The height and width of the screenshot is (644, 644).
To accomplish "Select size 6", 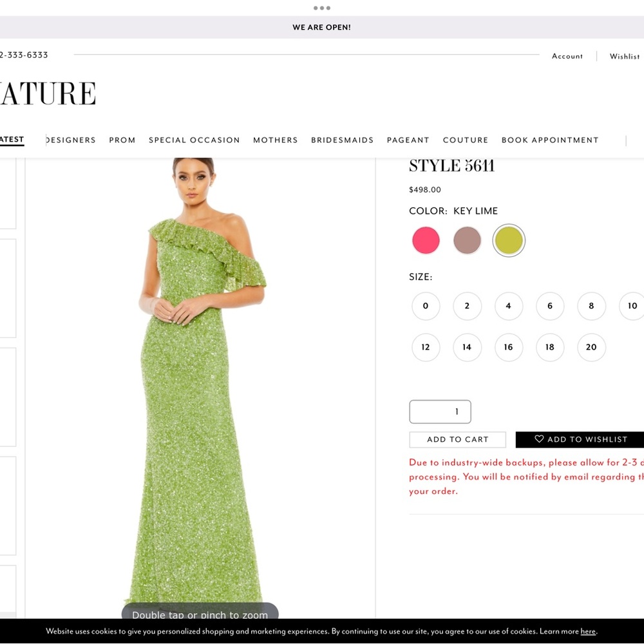I will pyautogui.click(x=550, y=306).
